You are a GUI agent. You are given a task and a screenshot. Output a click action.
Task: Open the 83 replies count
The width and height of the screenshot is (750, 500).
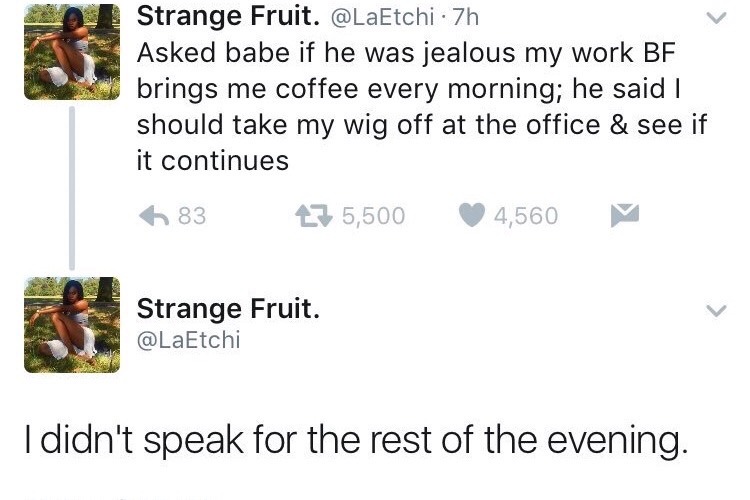tap(192, 216)
